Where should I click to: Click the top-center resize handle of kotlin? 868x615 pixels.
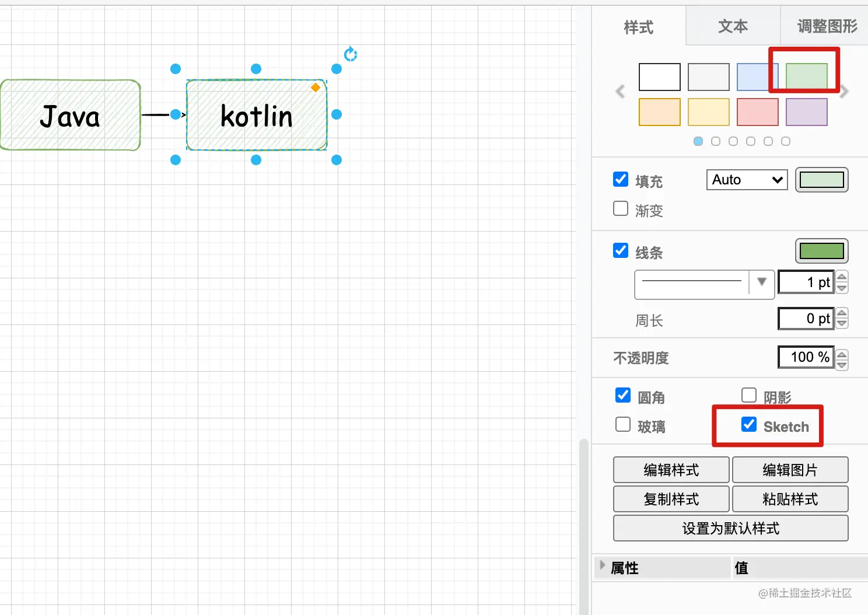click(x=256, y=69)
